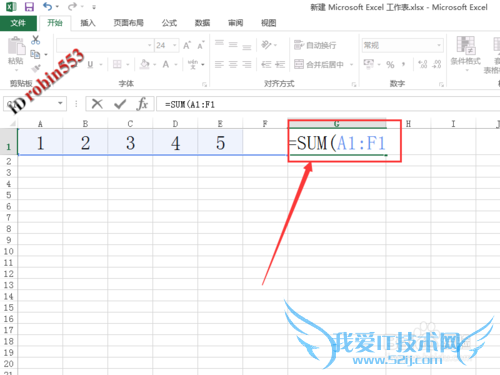The image size is (500, 375).
Task: Open the 页面布局 tab
Action: 128,23
